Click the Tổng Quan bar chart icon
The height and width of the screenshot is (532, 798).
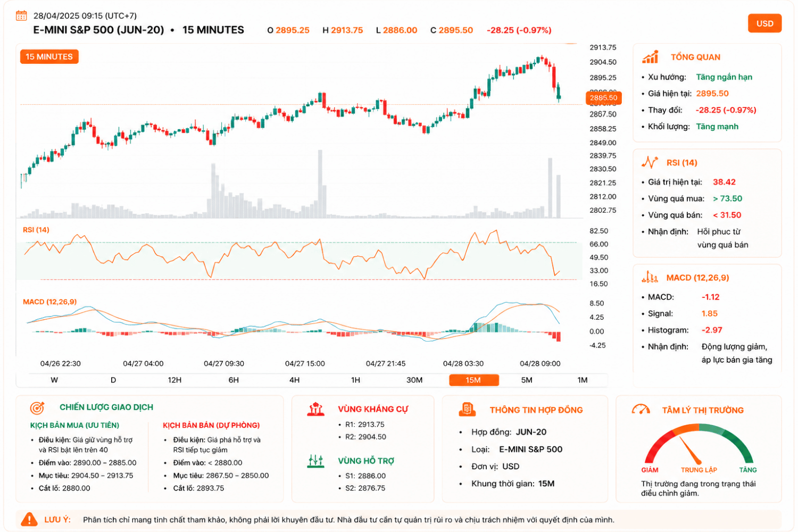(650, 57)
